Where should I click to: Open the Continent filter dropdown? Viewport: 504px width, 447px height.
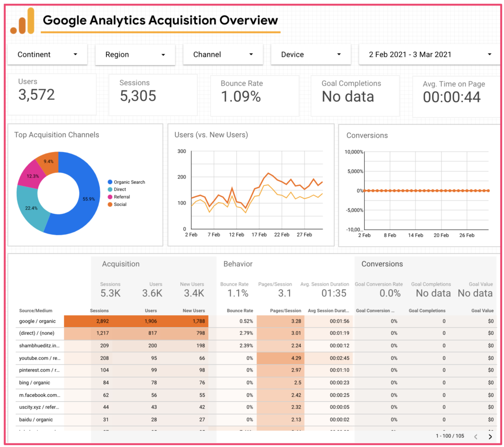tap(48, 55)
